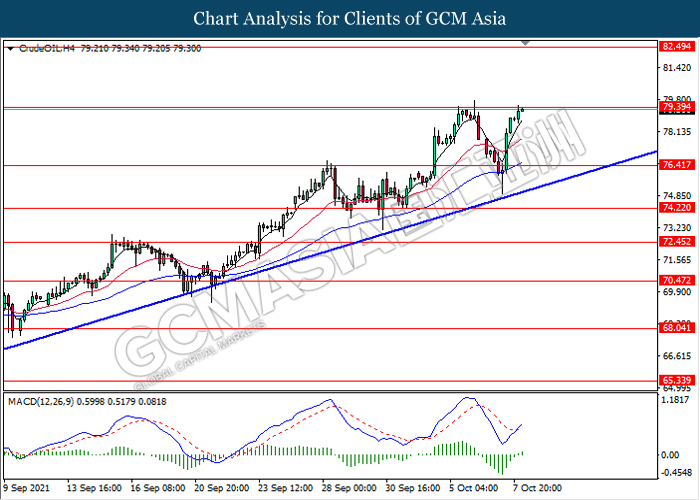Click the 69.900 price axis value

(677, 292)
